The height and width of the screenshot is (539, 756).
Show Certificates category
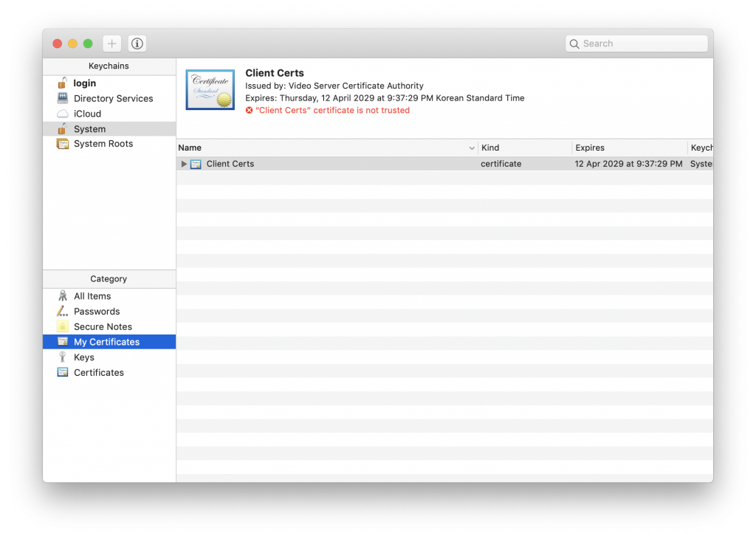(x=99, y=373)
